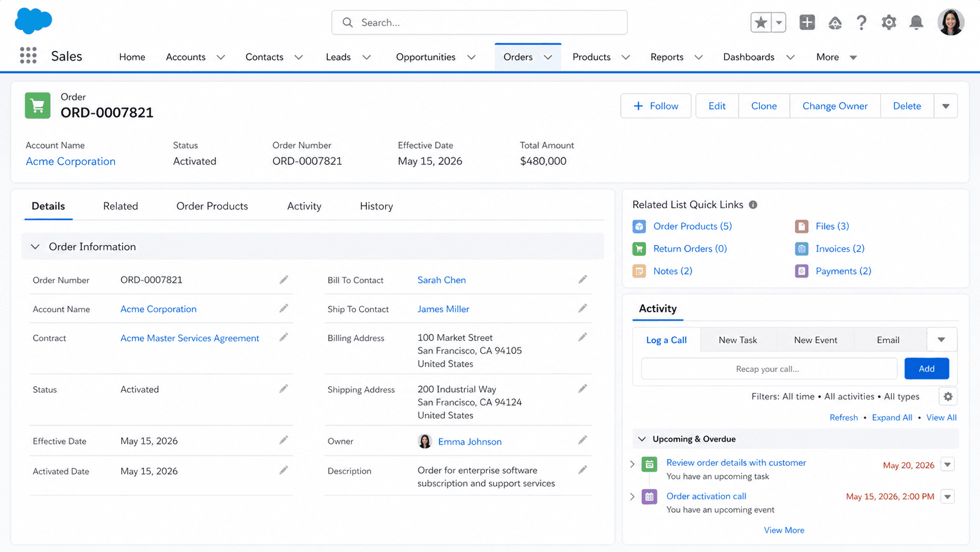Edit the Shipping Address pencil icon
This screenshot has width=980, height=552.
coord(583,389)
